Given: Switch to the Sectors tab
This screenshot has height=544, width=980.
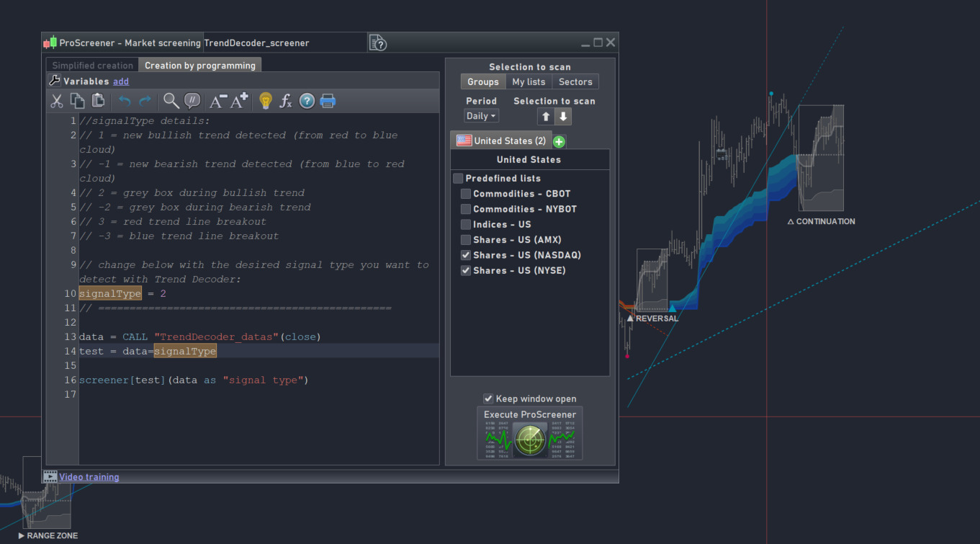Looking at the screenshot, I should click(x=575, y=82).
